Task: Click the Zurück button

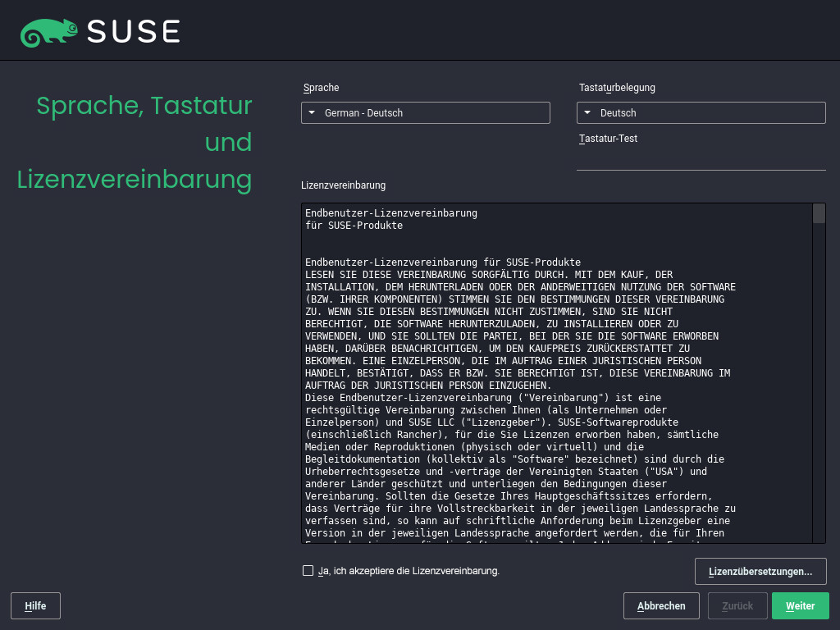Action: coord(737,606)
